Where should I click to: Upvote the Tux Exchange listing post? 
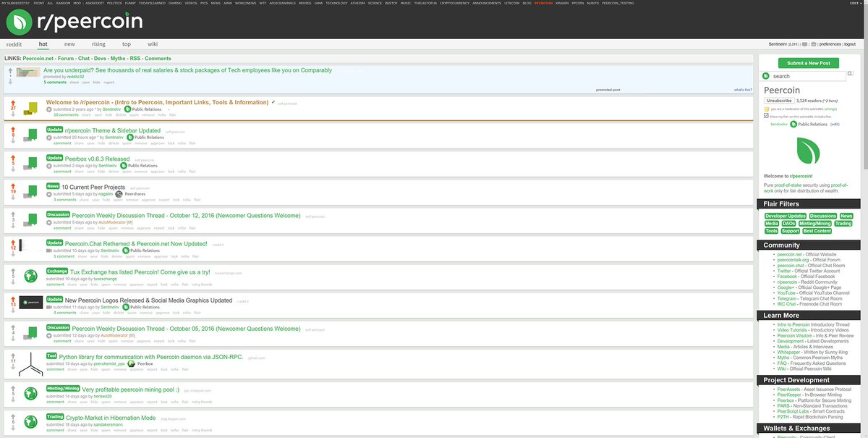point(13,272)
